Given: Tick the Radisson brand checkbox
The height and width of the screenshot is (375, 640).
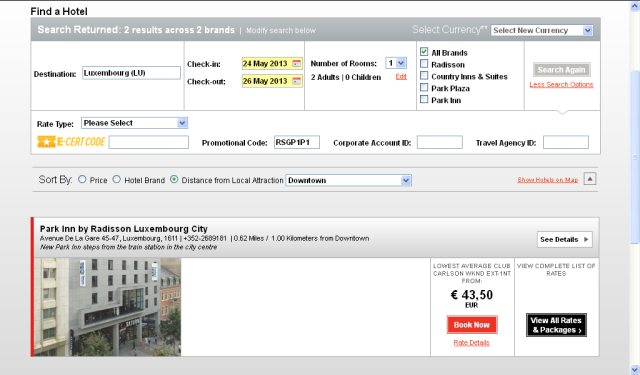Looking at the screenshot, I should point(424,64).
